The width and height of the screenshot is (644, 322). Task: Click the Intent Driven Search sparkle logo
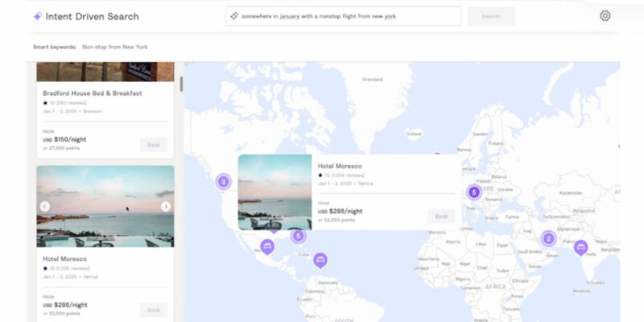click(37, 16)
